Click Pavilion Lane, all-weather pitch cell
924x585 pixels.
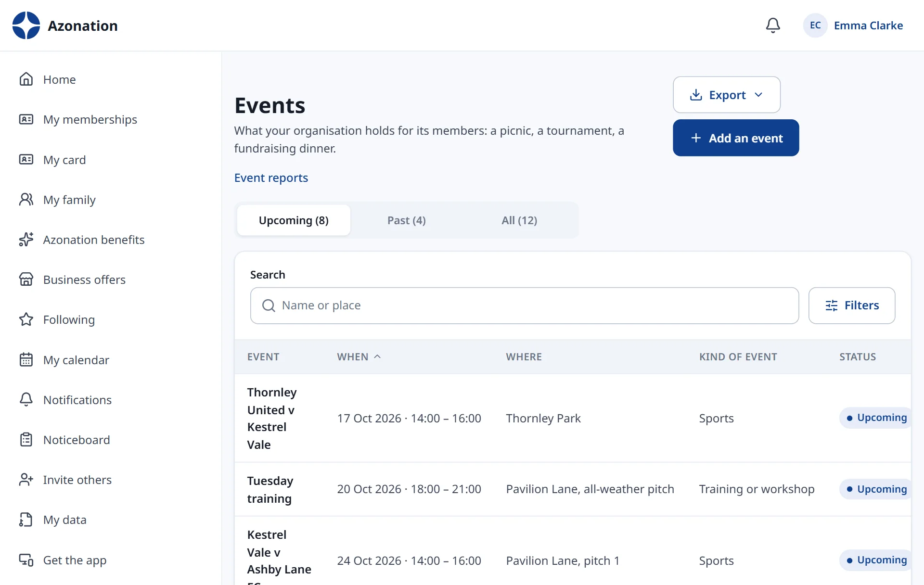pyautogui.click(x=590, y=489)
